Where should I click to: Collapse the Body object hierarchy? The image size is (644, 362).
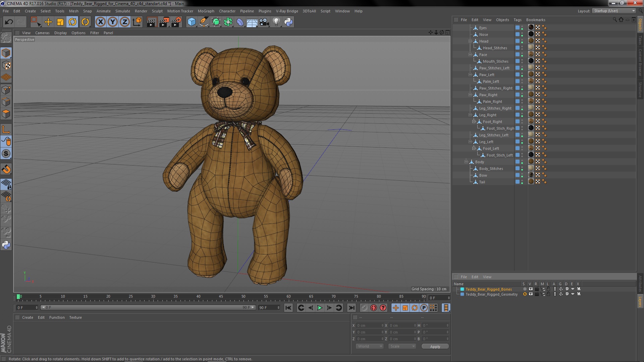(466, 162)
